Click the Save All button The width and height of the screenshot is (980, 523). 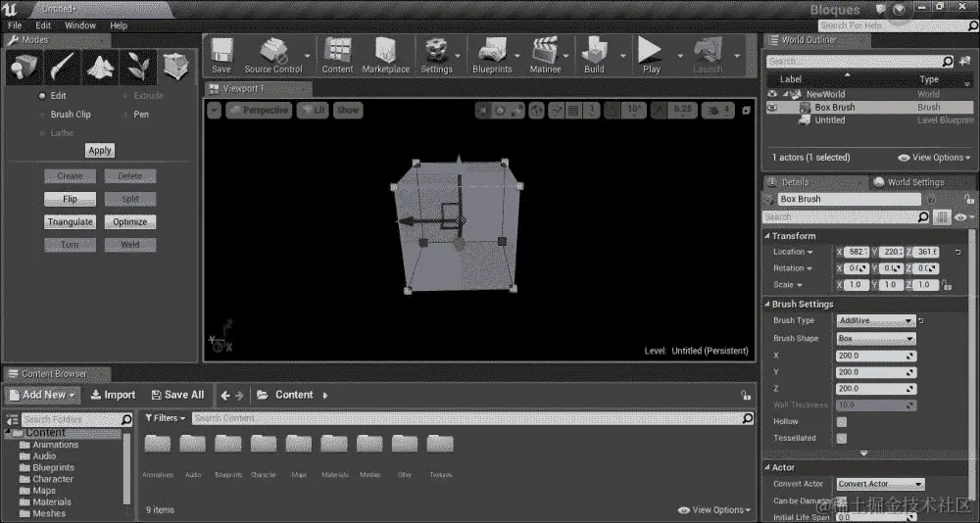178,395
